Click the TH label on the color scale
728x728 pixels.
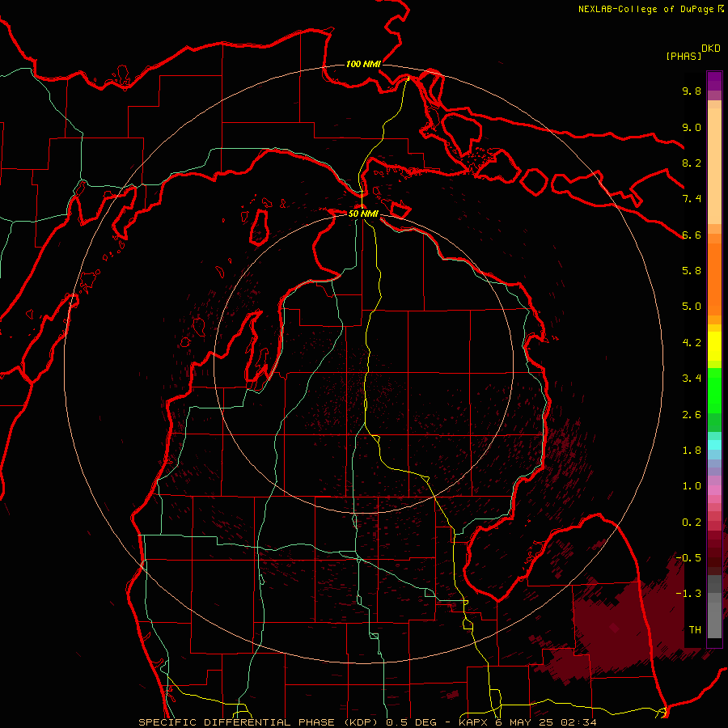tap(695, 630)
